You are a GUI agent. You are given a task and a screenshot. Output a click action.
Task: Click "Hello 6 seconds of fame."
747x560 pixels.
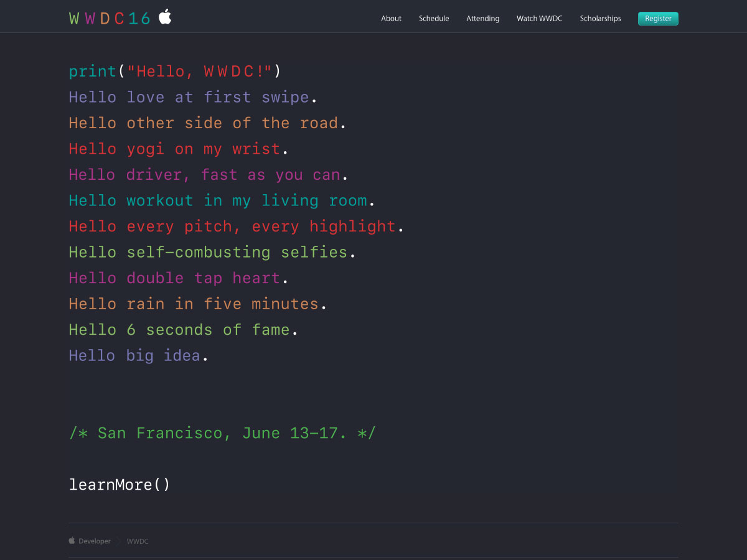pyautogui.click(x=184, y=330)
